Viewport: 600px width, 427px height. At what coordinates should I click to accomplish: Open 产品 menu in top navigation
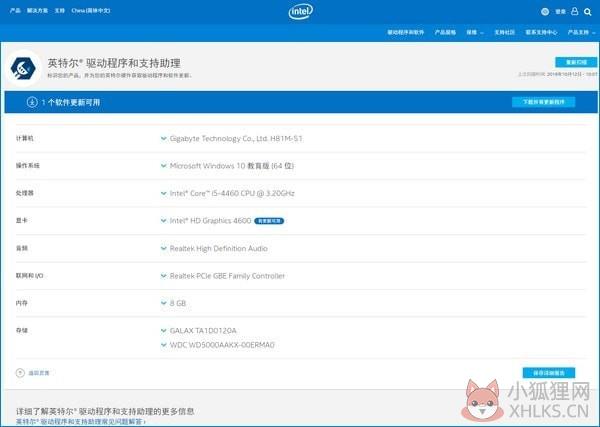click(x=15, y=11)
